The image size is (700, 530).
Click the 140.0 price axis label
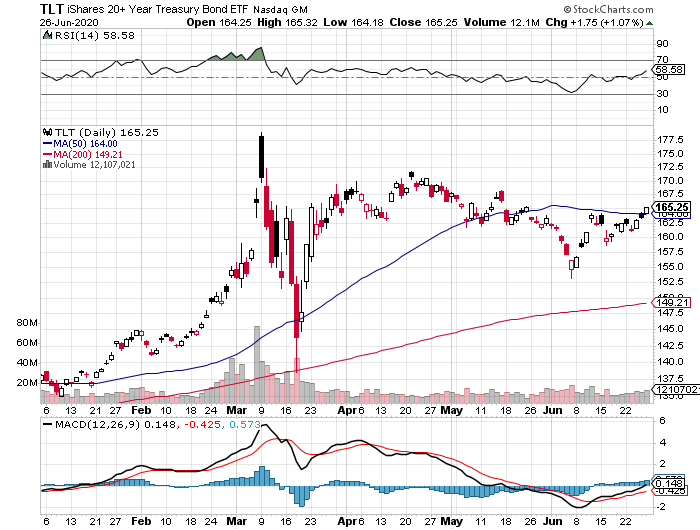[x=670, y=362]
